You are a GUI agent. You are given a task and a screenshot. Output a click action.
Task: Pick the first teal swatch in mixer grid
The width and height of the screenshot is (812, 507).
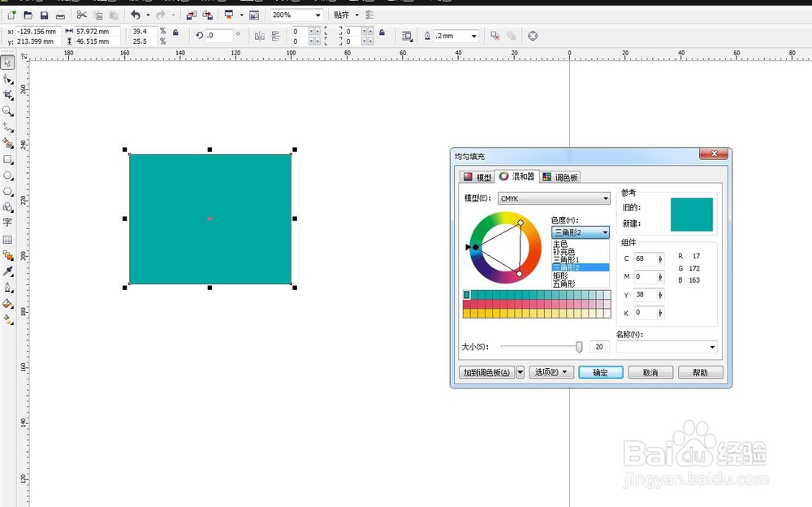coord(467,294)
